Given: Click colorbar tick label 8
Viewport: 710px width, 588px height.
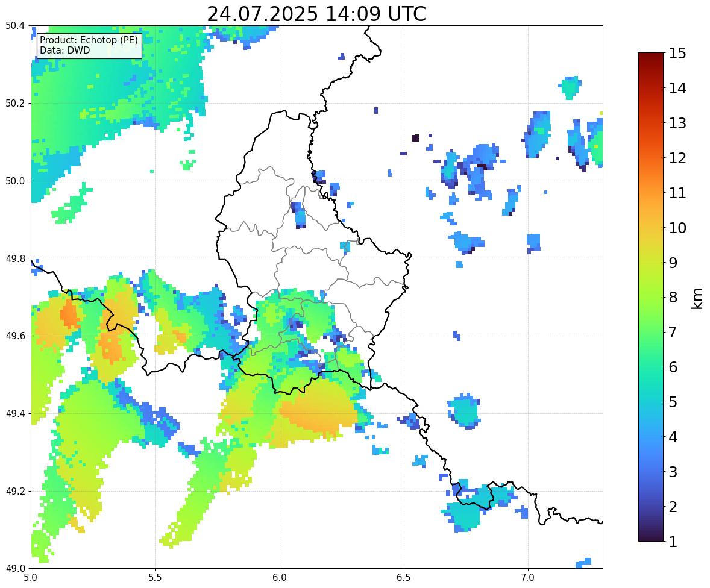Looking at the screenshot, I should coord(673,298).
